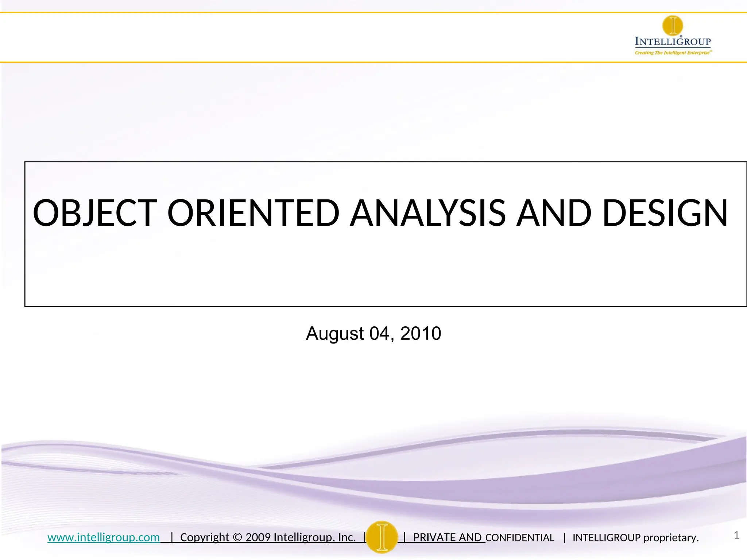Click the CONFIDENTIAL word in footer
The width and height of the screenshot is (747, 560).
click(x=519, y=538)
